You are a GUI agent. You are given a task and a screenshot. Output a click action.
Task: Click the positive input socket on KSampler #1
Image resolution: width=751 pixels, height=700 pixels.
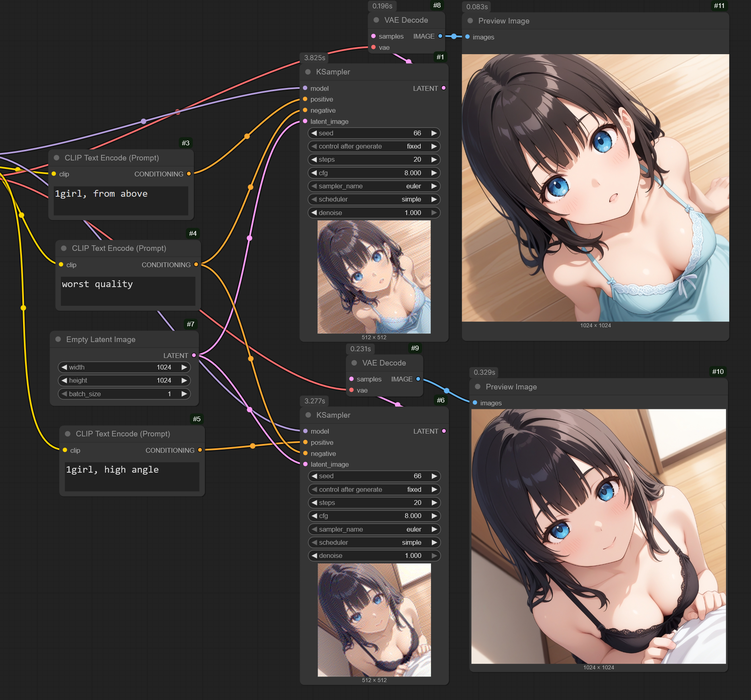coord(305,99)
